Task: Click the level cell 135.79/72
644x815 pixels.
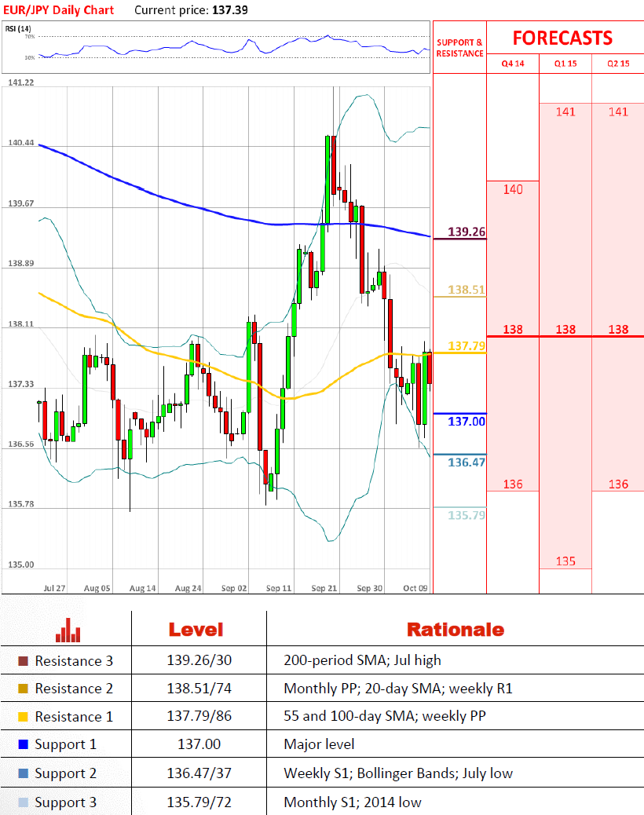Action: (x=199, y=802)
